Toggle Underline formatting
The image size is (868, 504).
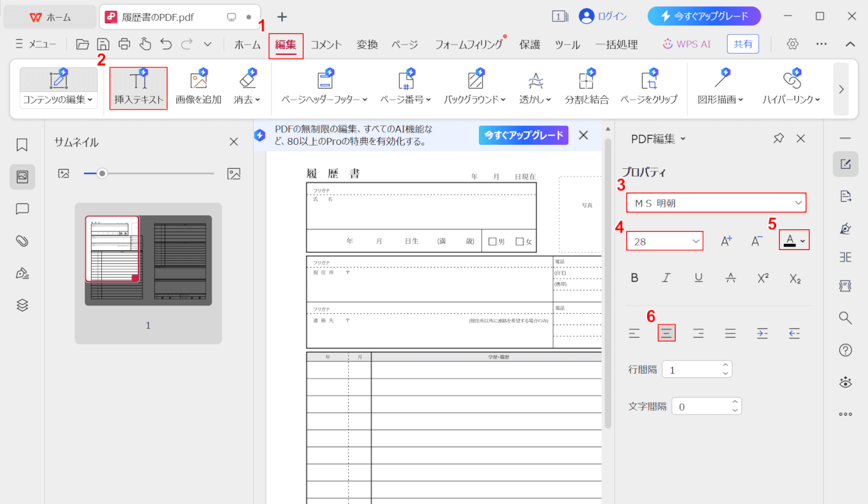point(699,278)
